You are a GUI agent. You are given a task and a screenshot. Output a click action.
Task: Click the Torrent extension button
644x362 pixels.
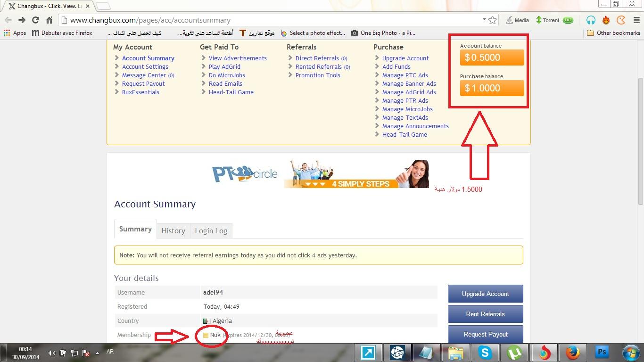pos(554,20)
